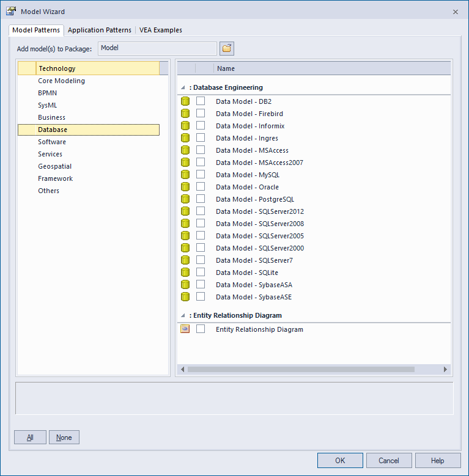Close the Model Wizard dialog

pyautogui.click(x=456, y=12)
